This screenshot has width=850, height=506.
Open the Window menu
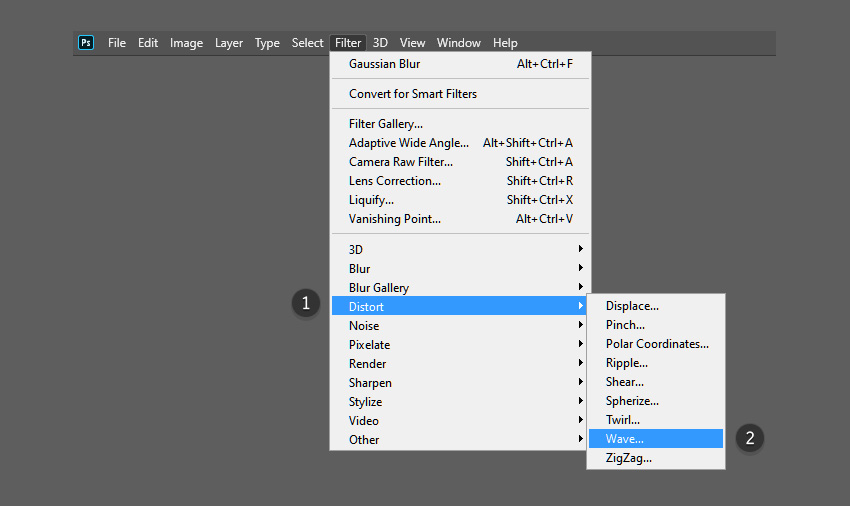[x=459, y=43]
